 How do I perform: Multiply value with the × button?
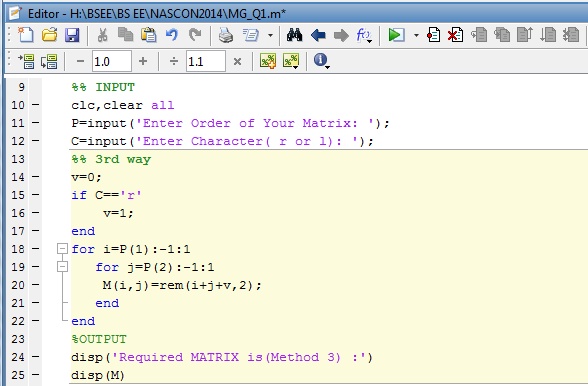click(x=237, y=61)
